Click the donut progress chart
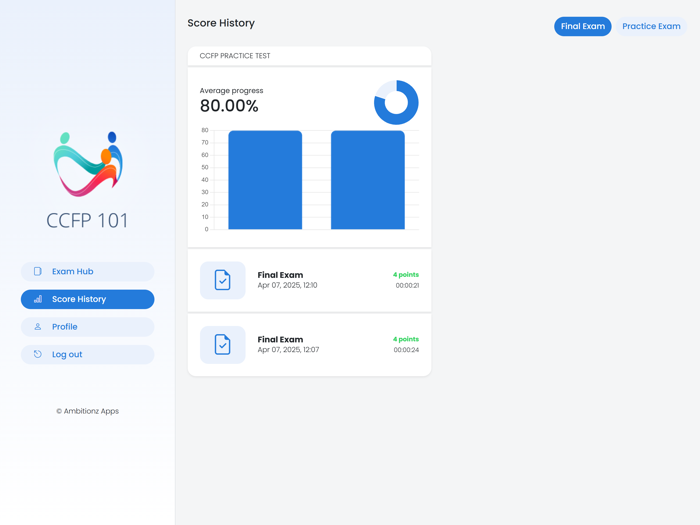 [x=396, y=102]
